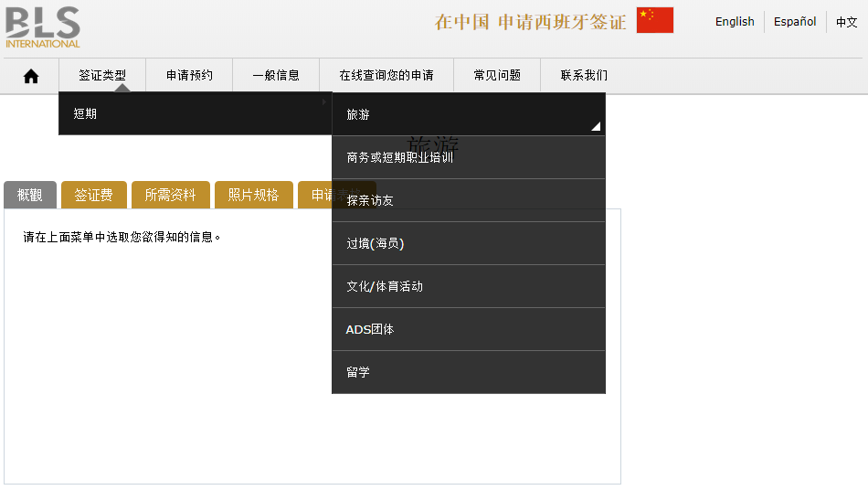The height and width of the screenshot is (490, 868).
Task: Go to 常见问题 page
Action: (x=497, y=76)
